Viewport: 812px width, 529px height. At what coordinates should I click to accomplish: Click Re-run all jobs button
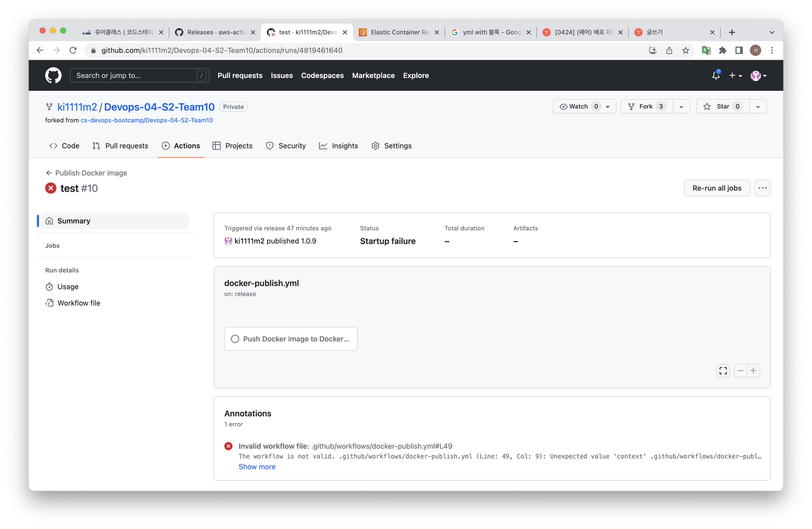717,188
